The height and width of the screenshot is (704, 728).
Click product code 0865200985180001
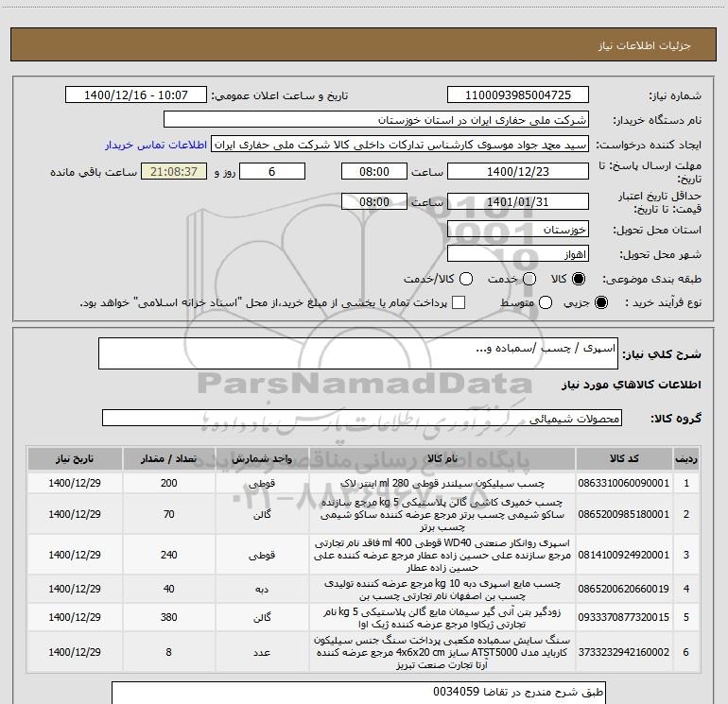tap(624, 514)
